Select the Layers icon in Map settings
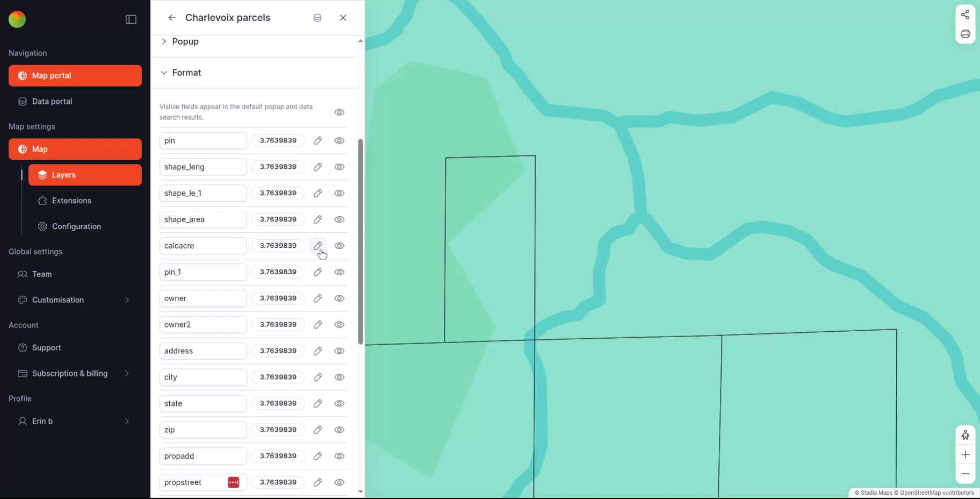This screenshot has height=499, width=980. pyautogui.click(x=42, y=175)
